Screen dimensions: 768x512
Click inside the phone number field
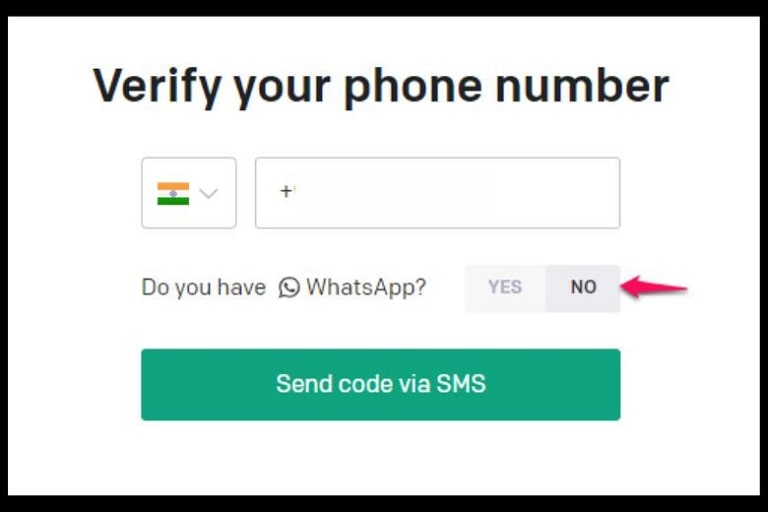[437, 193]
